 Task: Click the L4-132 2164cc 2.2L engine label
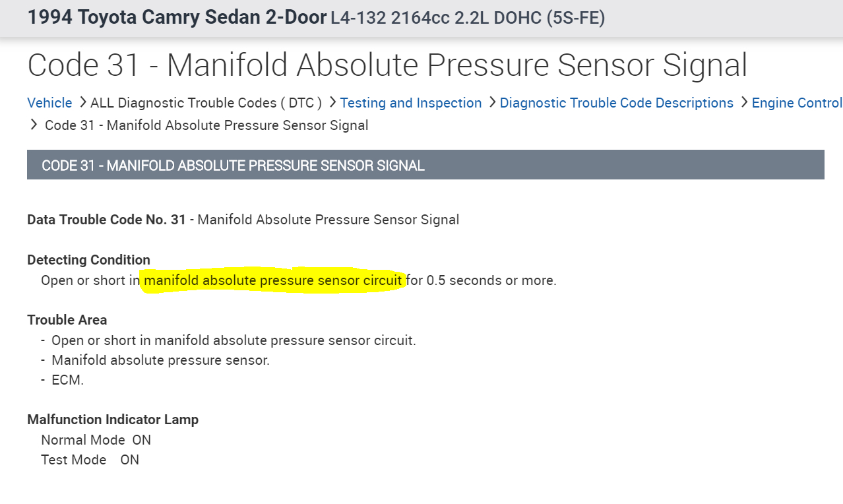coord(467,18)
